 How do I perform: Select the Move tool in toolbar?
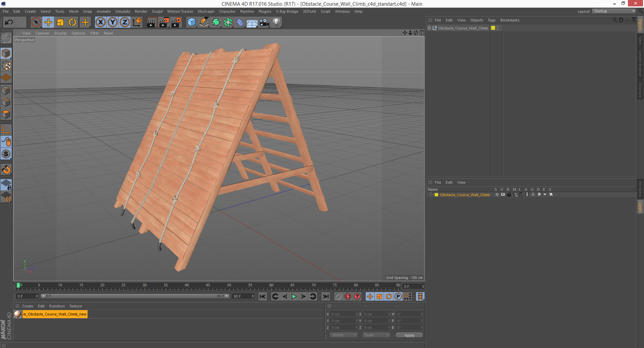48,22
